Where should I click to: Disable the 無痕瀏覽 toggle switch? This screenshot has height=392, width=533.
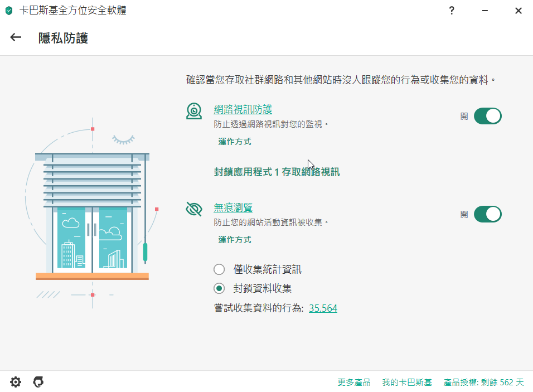(x=487, y=214)
